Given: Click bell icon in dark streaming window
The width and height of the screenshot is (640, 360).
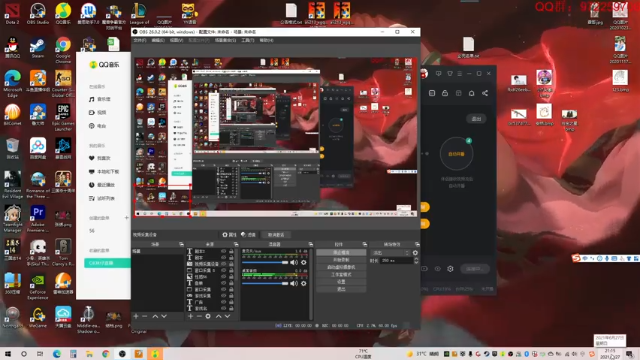Looking at the screenshot, I should pos(471,93).
